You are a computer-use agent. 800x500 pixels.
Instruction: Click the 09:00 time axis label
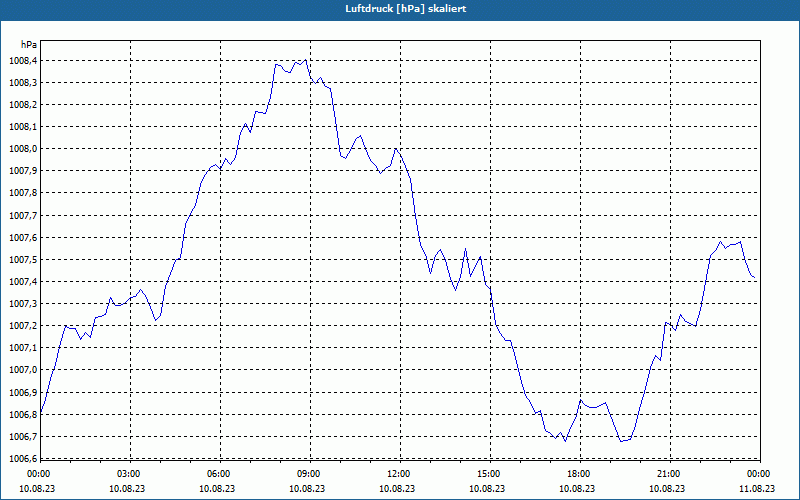coord(310,474)
